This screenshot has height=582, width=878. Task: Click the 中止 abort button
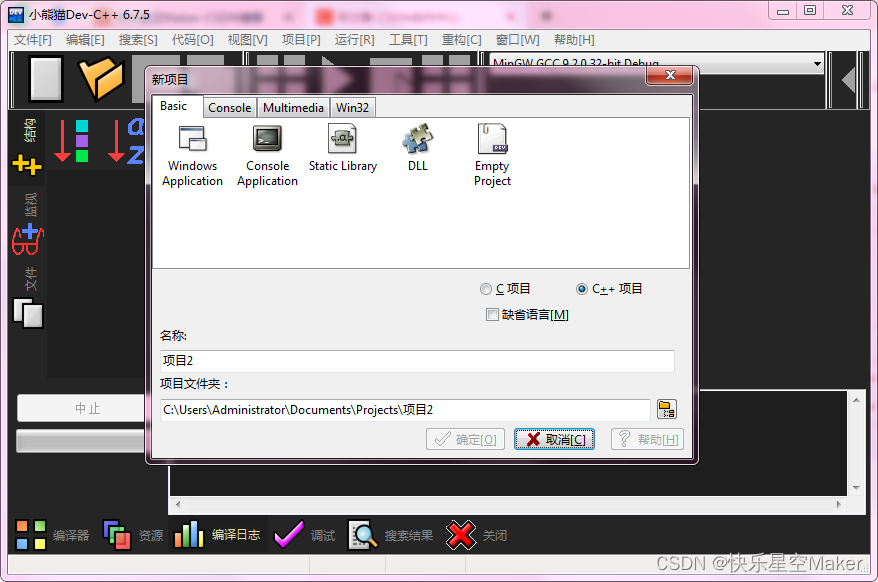(x=81, y=408)
